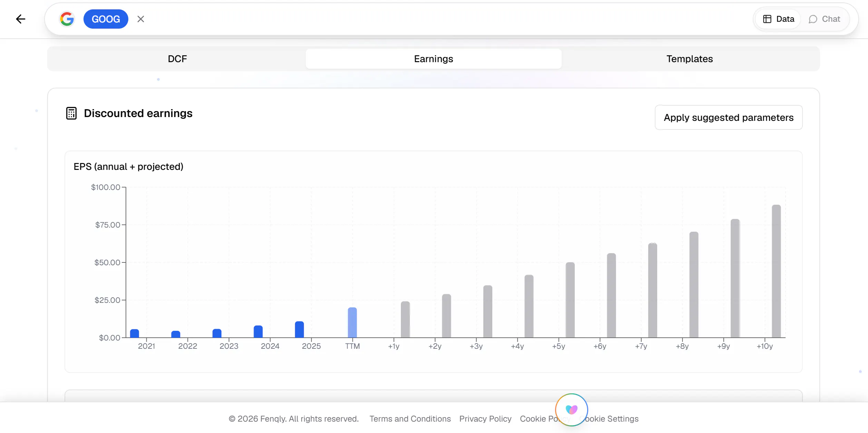Click the +6y projected EPS bar

(611, 296)
